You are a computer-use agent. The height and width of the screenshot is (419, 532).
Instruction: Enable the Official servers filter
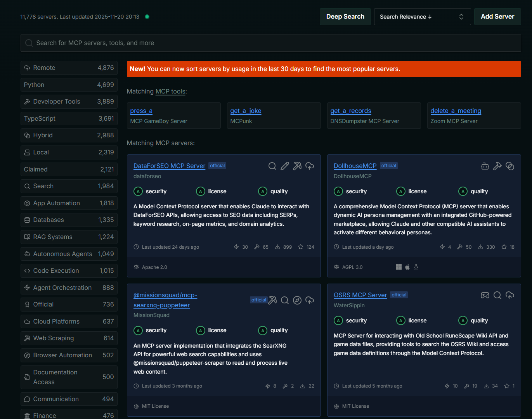[x=69, y=304]
